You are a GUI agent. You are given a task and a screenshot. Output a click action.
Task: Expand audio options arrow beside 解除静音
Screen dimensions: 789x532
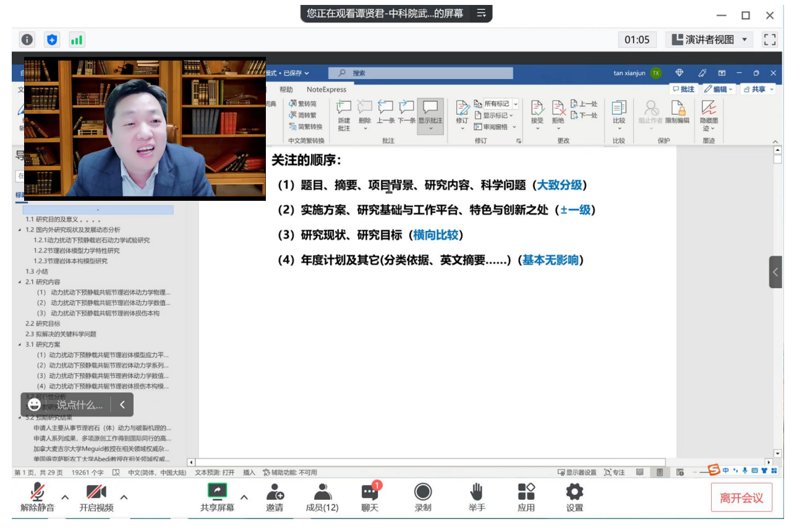(x=65, y=497)
